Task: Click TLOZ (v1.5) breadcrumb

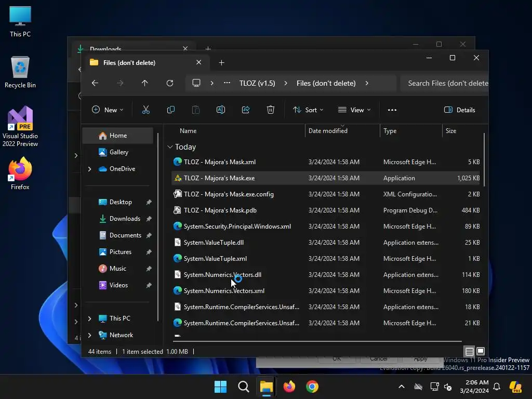Action: coord(257,83)
